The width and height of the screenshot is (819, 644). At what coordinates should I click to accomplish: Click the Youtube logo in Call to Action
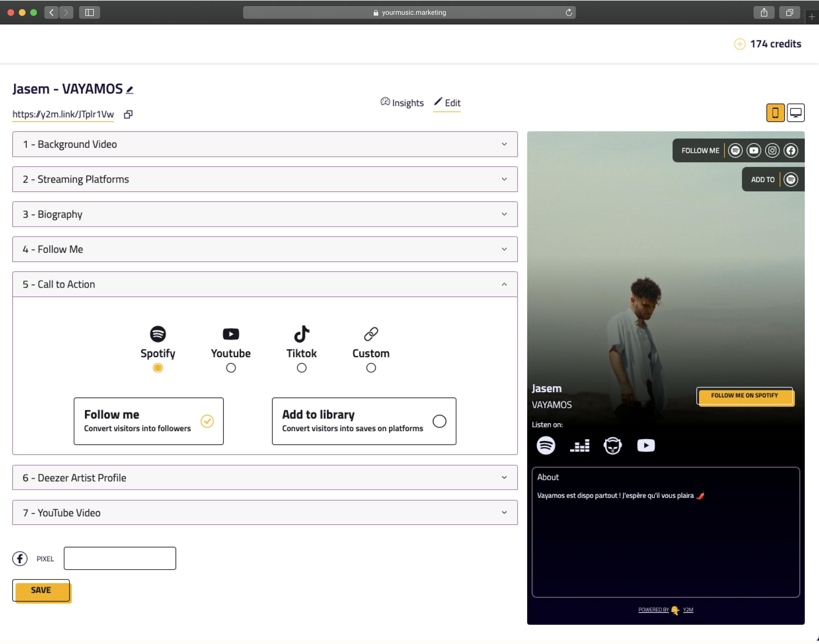231,334
